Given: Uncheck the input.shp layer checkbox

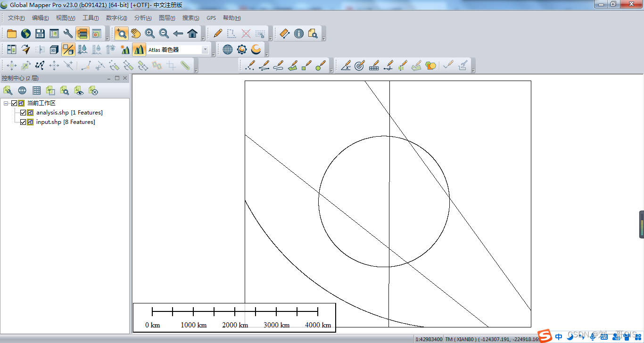Looking at the screenshot, I should pyautogui.click(x=23, y=122).
